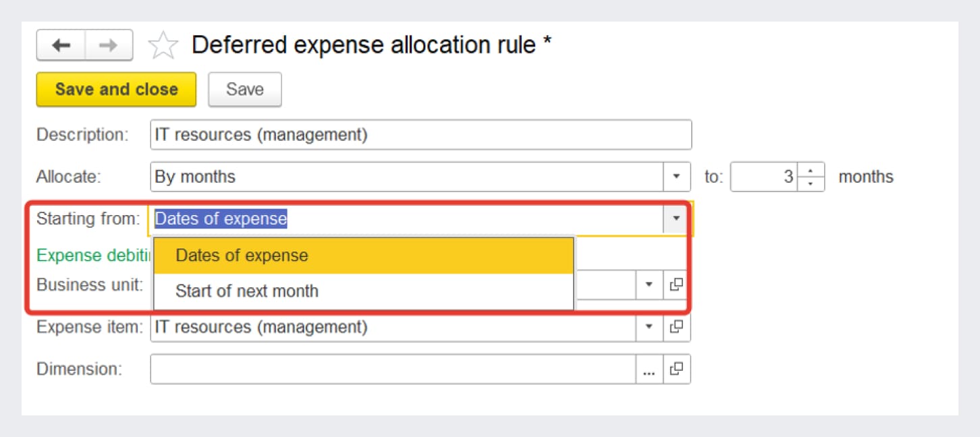Collapse the Starting from dropdown arrow
Screen dimensions: 980x437
(676, 218)
